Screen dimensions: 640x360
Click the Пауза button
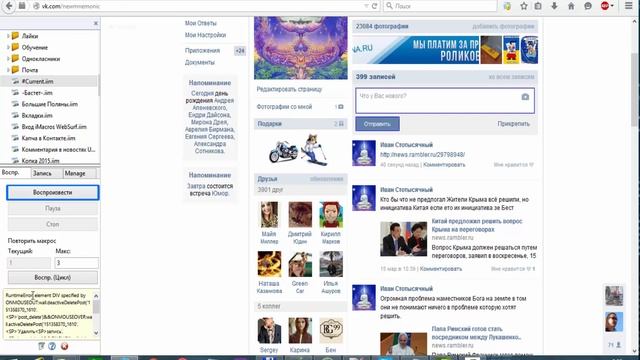point(53,208)
